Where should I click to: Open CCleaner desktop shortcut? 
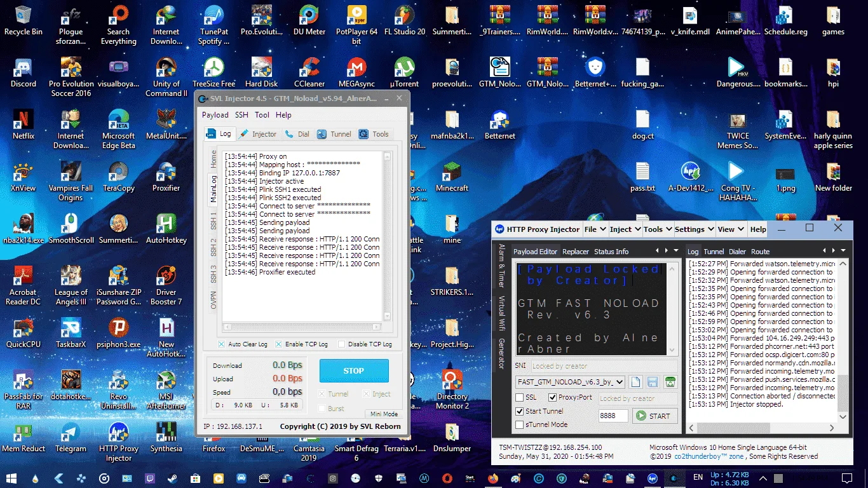click(309, 72)
